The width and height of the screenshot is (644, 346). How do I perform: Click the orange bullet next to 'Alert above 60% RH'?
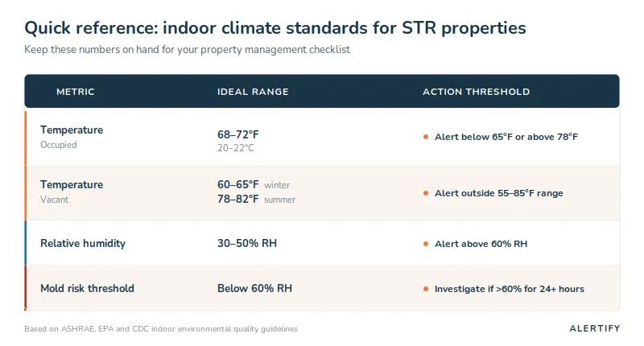click(x=426, y=244)
